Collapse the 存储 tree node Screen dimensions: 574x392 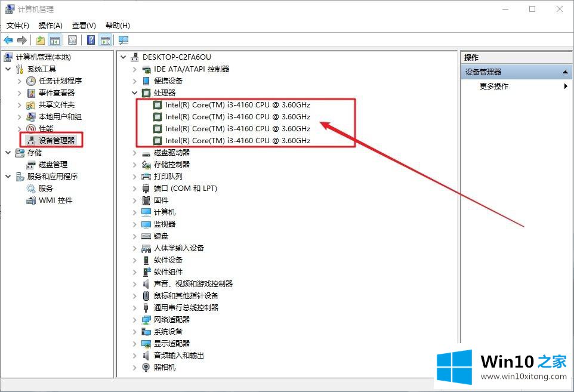(8, 153)
